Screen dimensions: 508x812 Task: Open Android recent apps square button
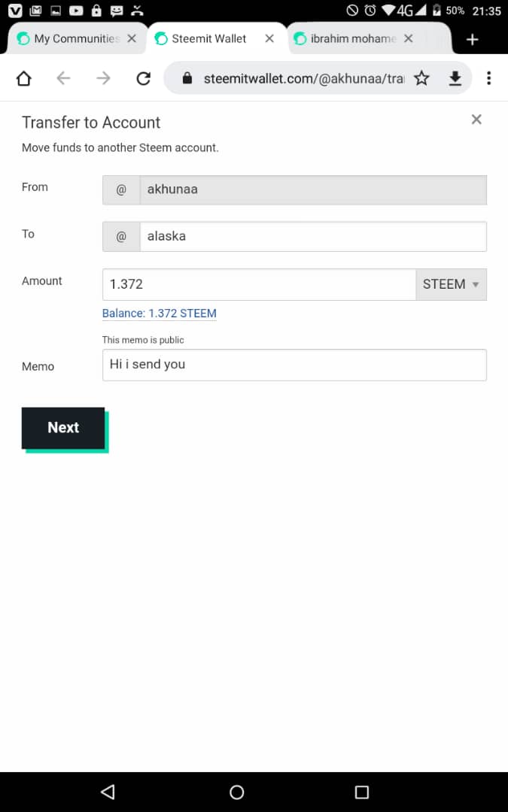pyautogui.click(x=362, y=792)
